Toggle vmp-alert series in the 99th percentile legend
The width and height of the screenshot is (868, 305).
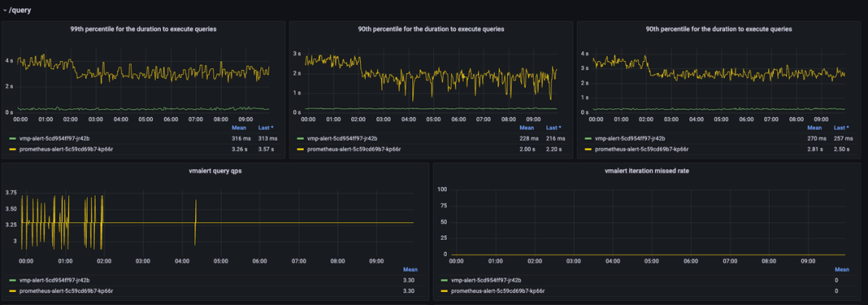pos(55,139)
